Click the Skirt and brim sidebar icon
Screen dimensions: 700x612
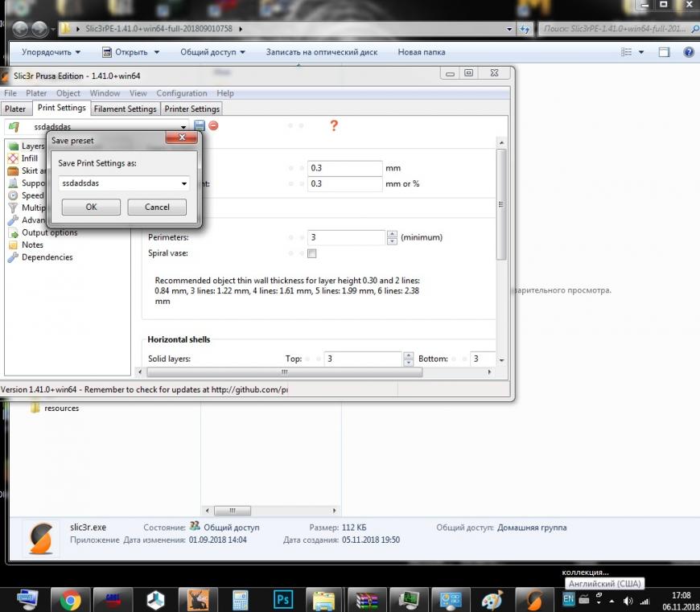(14, 170)
